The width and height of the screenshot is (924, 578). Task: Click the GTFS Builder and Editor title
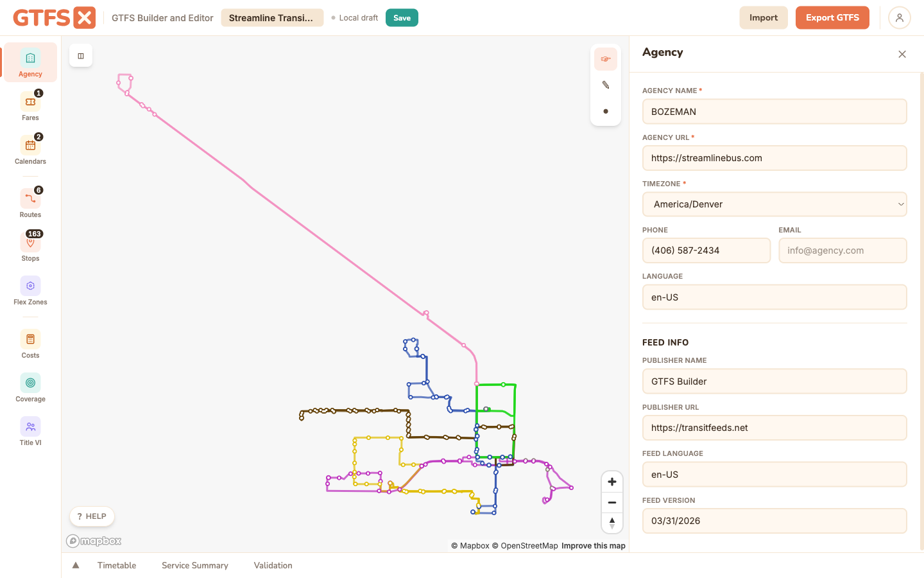click(x=162, y=18)
